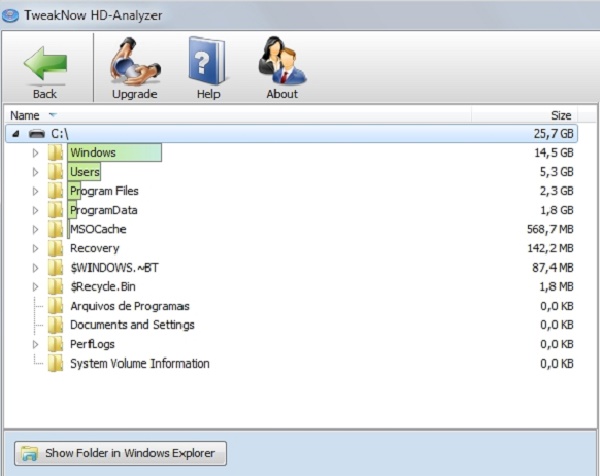Select the Recovery row
The height and width of the screenshot is (476, 600).
click(291, 248)
